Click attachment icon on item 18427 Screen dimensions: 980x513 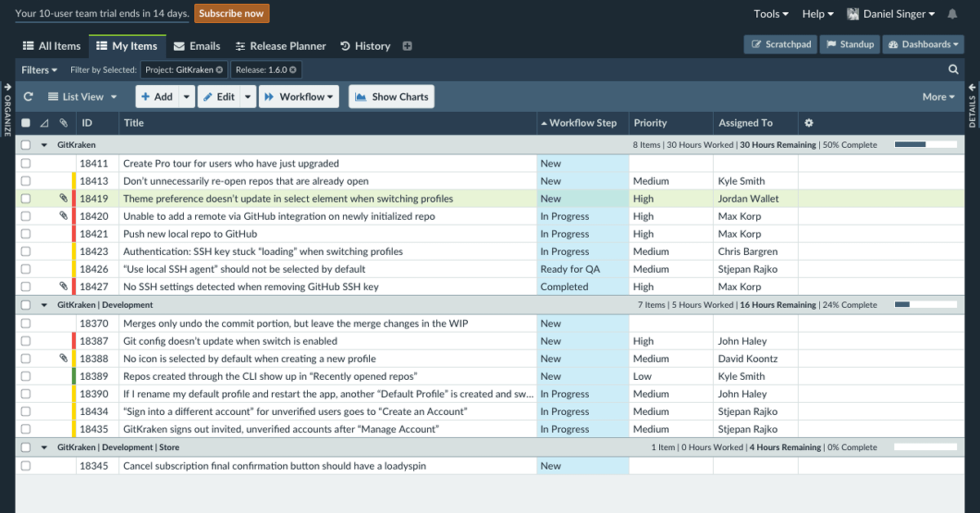[x=64, y=287]
